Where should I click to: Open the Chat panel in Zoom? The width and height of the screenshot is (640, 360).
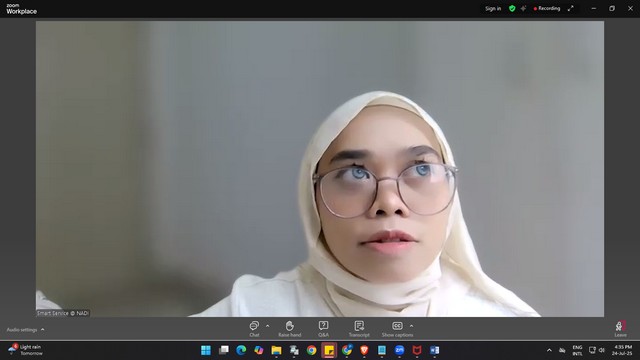point(254,329)
